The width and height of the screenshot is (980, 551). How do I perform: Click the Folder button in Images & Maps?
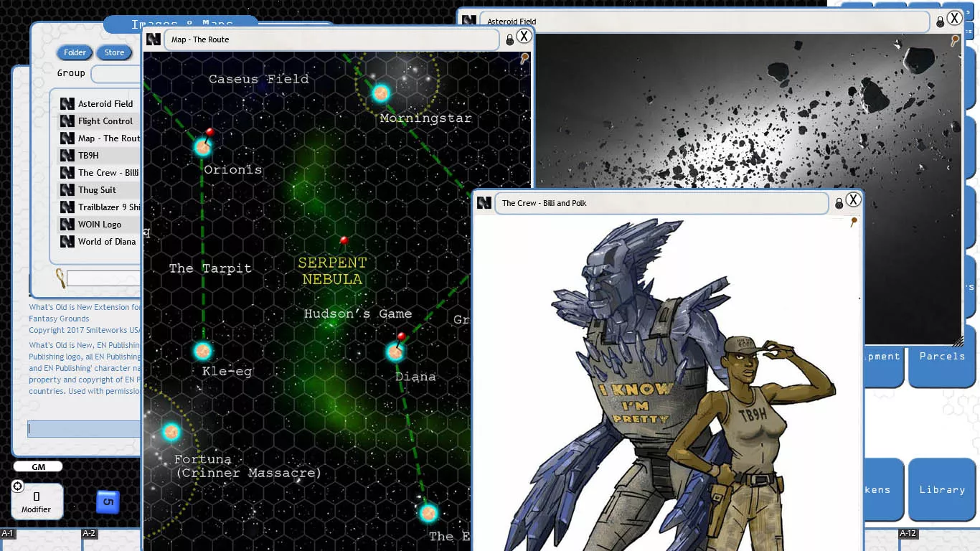75,52
